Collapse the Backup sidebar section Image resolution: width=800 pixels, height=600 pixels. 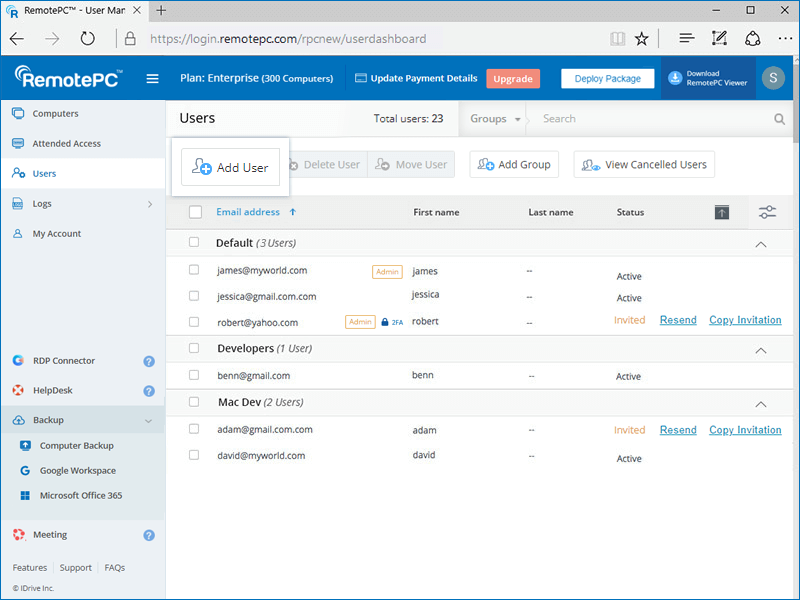149,421
